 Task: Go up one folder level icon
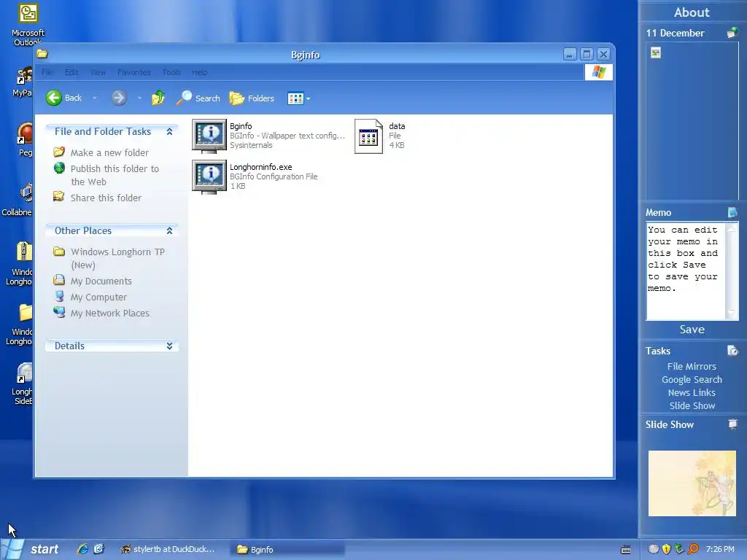158,98
